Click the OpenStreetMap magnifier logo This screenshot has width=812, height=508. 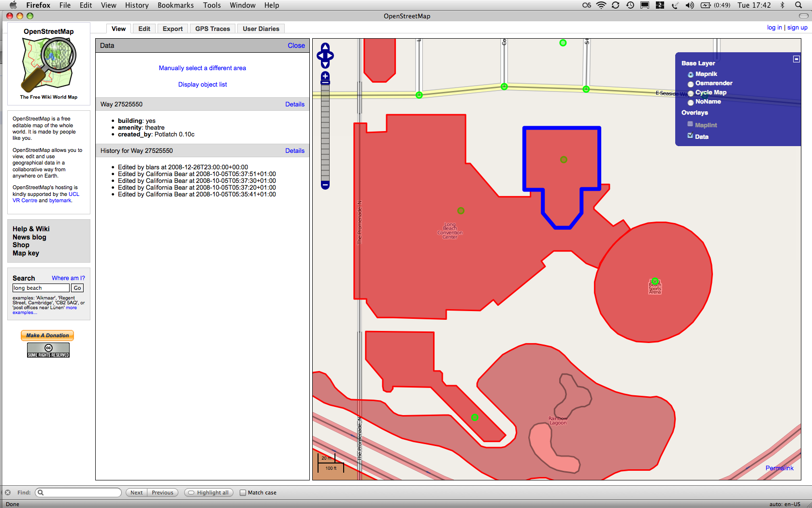click(49, 65)
